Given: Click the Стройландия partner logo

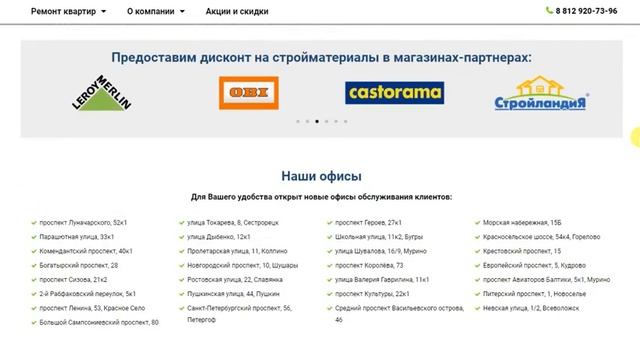Looking at the screenshot, I should [x=541, y=93].
